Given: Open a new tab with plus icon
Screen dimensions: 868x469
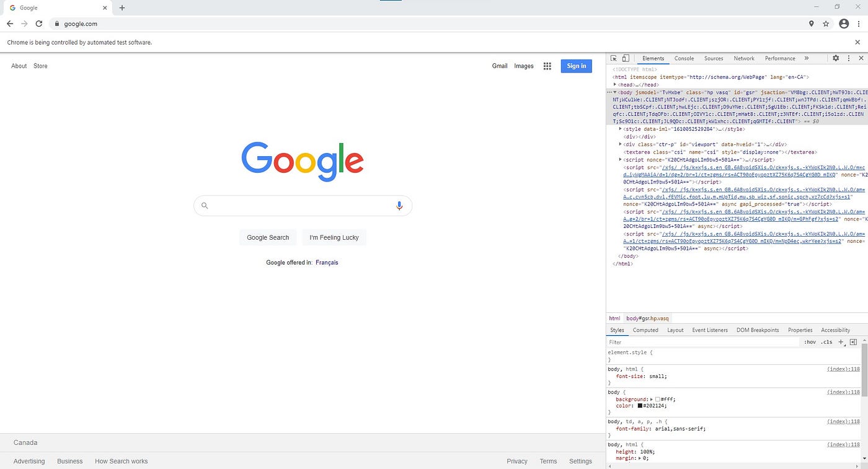Looking at the screenshot, I should (122, 8).
